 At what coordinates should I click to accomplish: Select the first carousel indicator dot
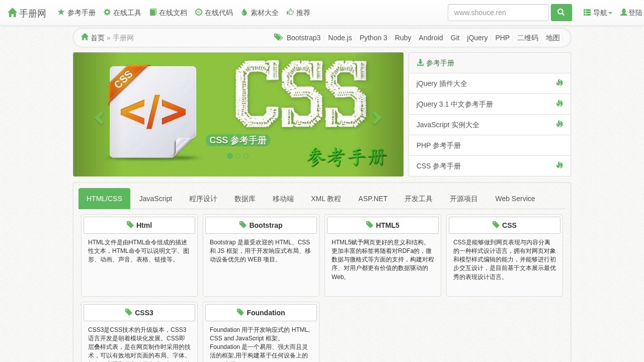coord(230,156)
